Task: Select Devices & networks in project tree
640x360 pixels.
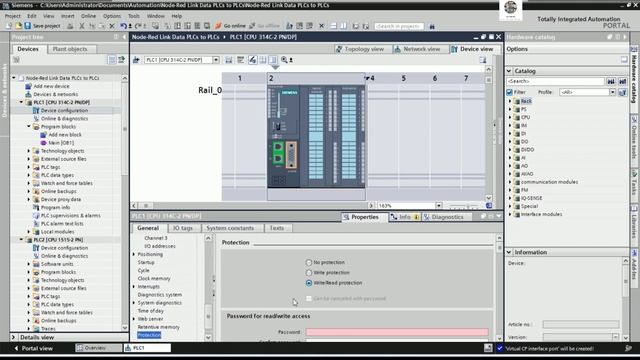Action: click(56, 94)
